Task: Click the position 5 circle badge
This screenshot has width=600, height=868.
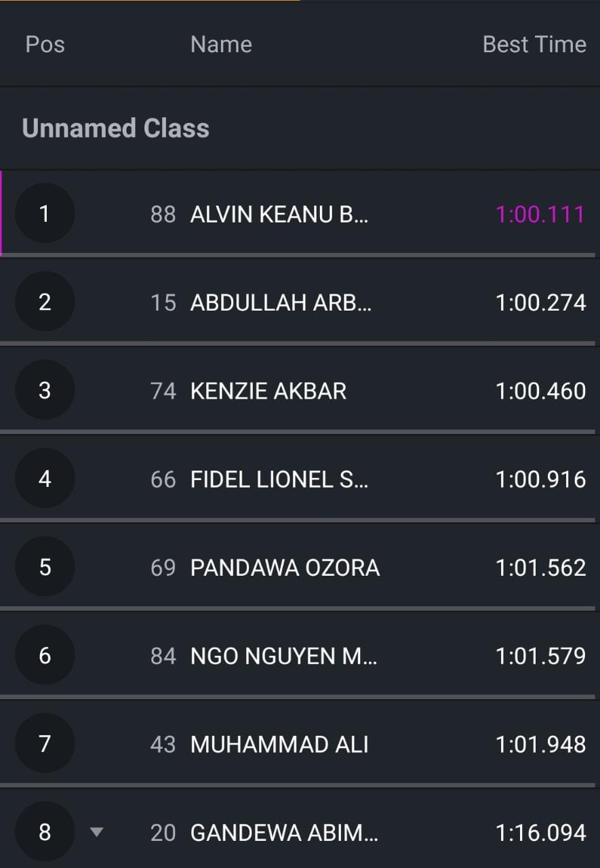Action: [x=45, y=568]
